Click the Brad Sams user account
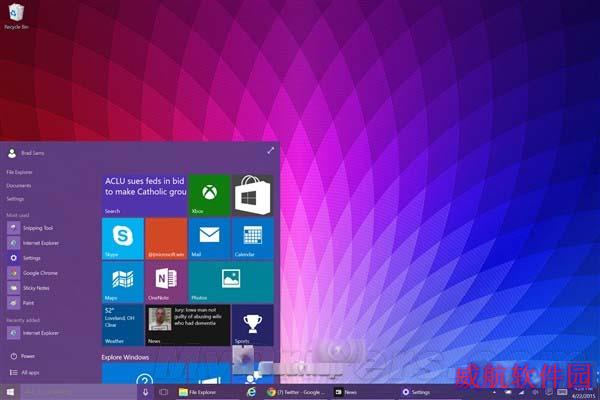The width and height of the screenshot is (600, 400). click(x=26, y=153)
